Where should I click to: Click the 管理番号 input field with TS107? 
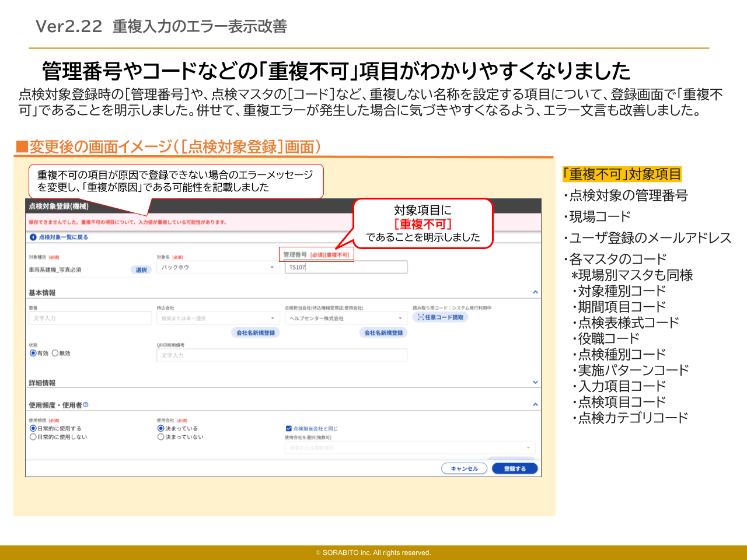346,267
